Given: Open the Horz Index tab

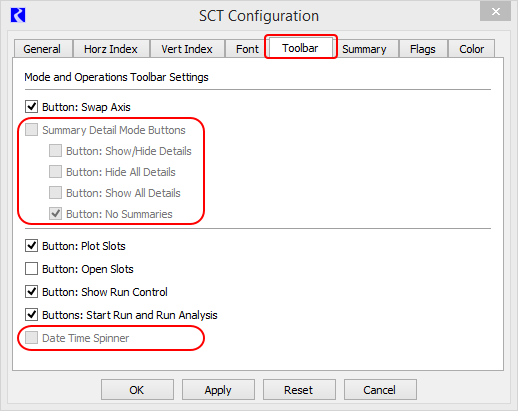Looking at the screenshot, I should [111, 49].
